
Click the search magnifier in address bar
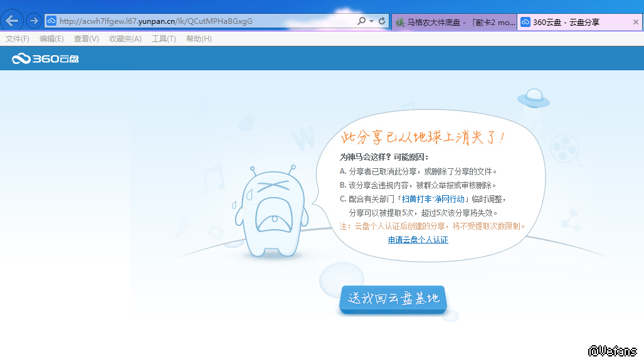click(361, 21)
